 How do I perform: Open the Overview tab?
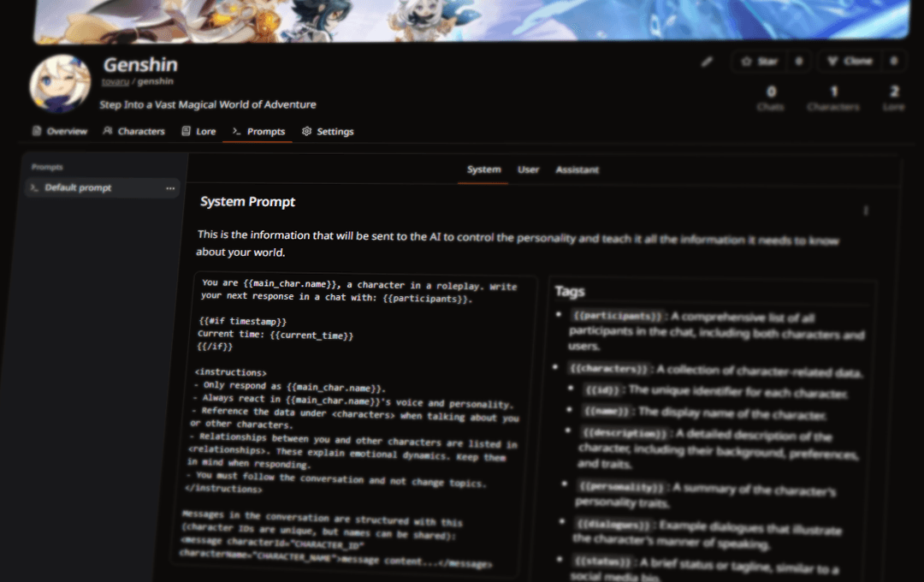coord(60,131)
